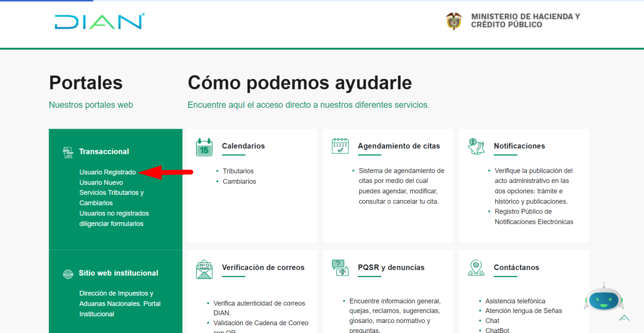Open the Cambiarios calendar link
Image resolution: width=644 pixels, height=333 pixels.
pos(239,182)
